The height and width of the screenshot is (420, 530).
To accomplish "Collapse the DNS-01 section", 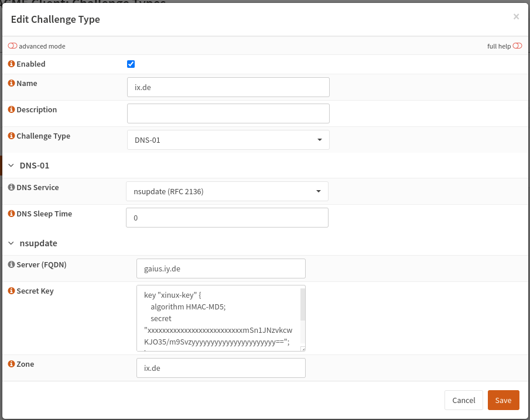I will [11, 166].
